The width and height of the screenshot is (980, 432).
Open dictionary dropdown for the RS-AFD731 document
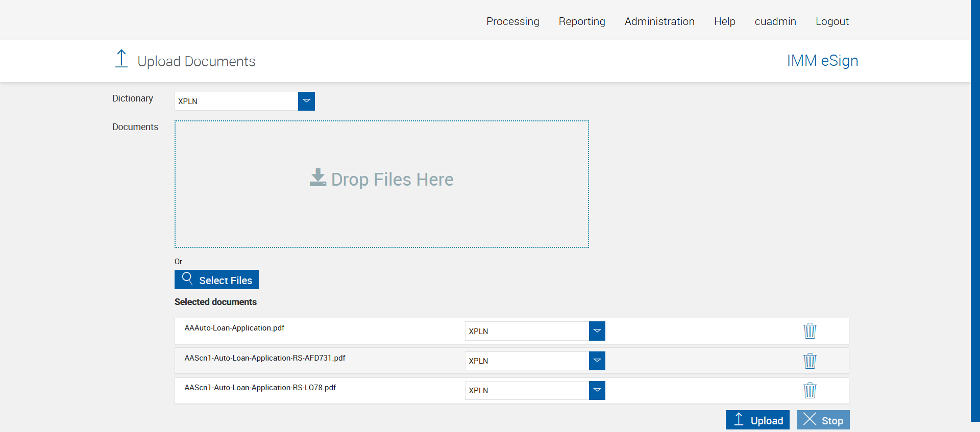pyautogui.click(x=597, y=361)
